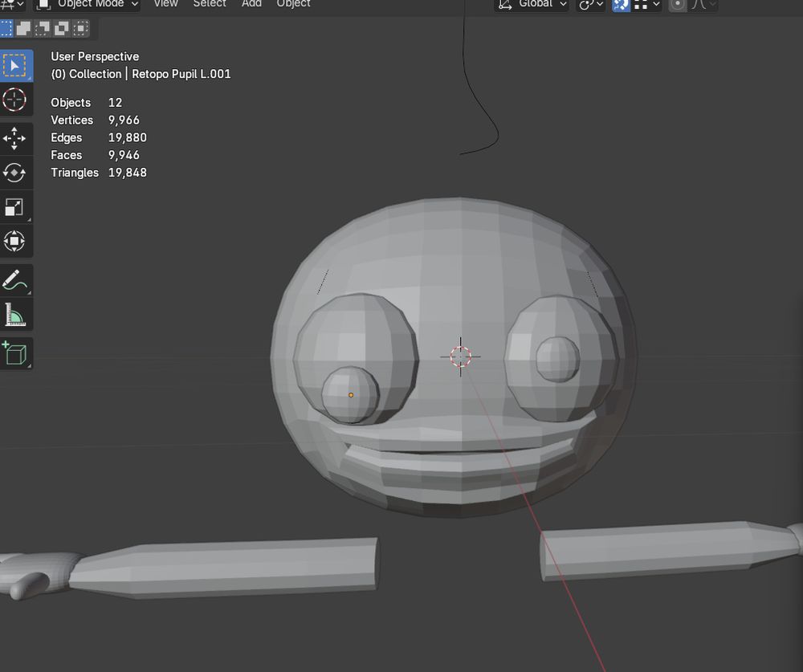Viewport: 803px width, 672px height.
Task: Activate the Annotate tool
Action: coord(14,281)
